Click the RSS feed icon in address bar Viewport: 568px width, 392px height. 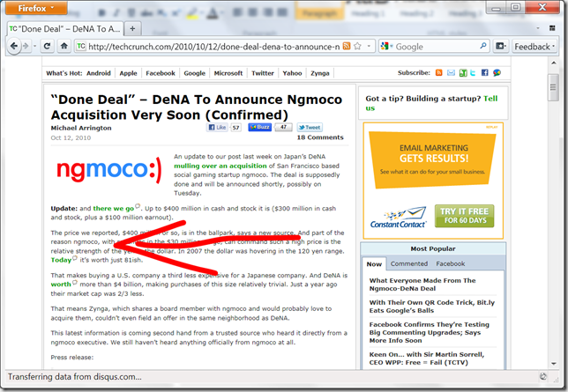[347, 46]
